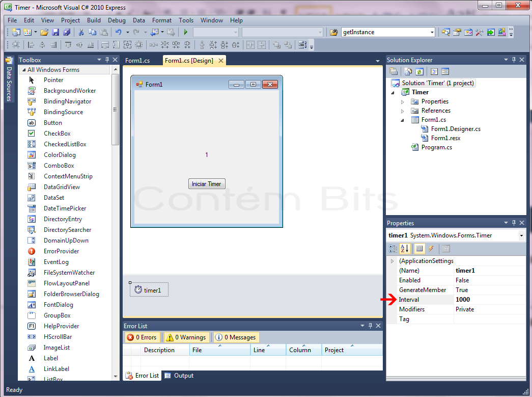This screenshot has width=532, height=397.
Task: Switch to the Form1.cs code tab
Action: [x=137, y=61]
